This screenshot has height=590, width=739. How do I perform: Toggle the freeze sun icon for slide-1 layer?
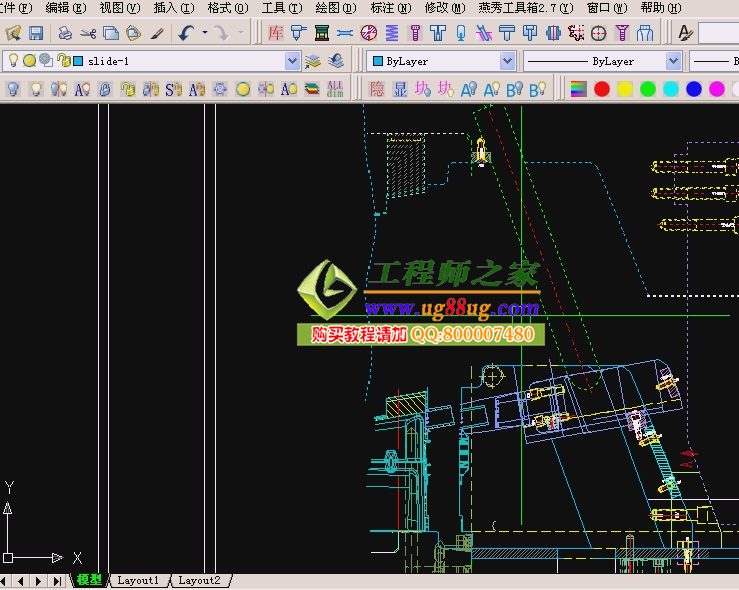point(30,61)
